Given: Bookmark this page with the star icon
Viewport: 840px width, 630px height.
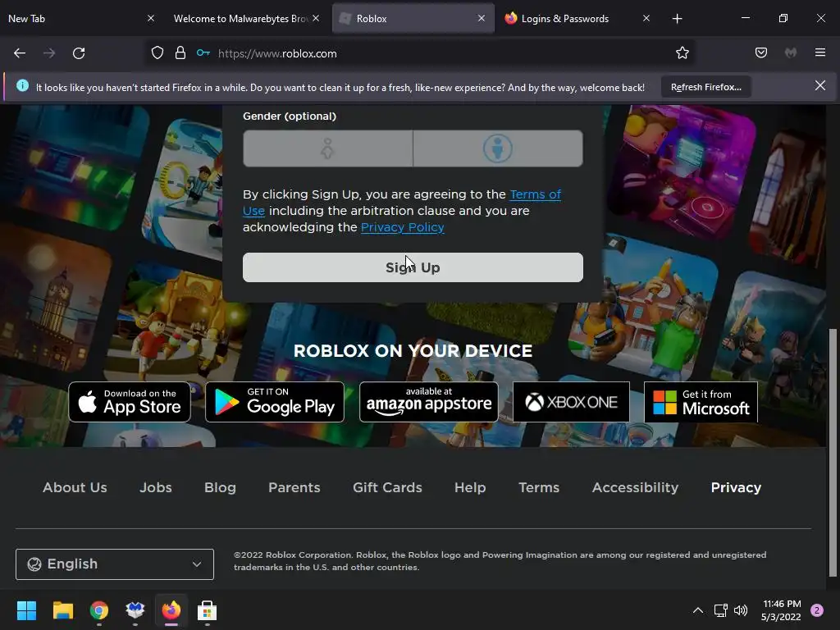Looking at the screenshot, I should click(x=682, y=53).
